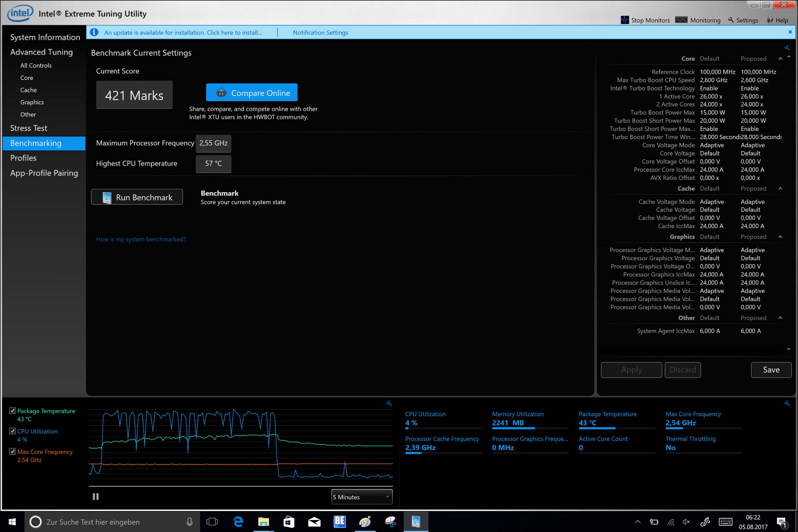Show hidden tray icons
The width and height of the screenshot is (798, 532).
tap(638, 522)
